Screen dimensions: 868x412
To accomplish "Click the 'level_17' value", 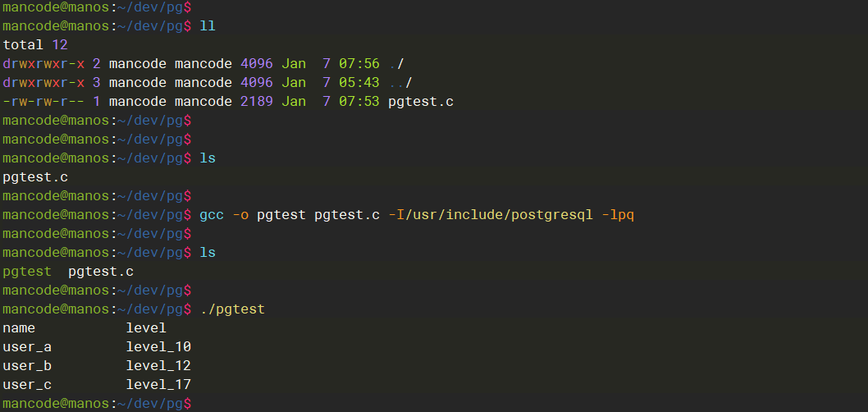I will [158, 385].
